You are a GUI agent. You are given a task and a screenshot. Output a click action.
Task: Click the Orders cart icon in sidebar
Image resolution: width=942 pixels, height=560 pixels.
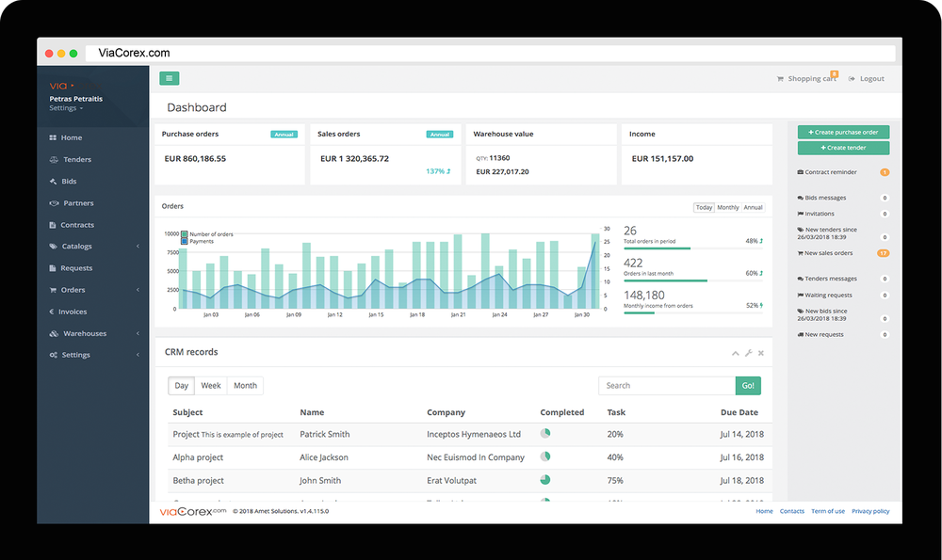click(53, 290)
